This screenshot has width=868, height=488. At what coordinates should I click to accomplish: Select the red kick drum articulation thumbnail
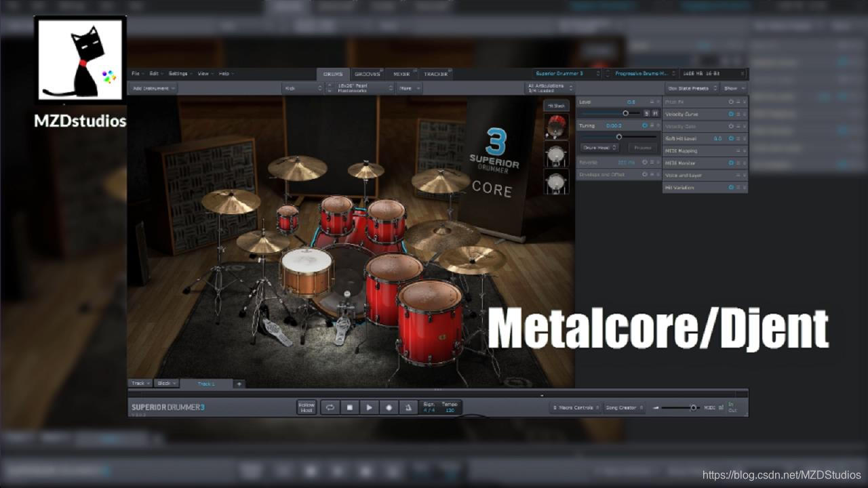click(x=556, y=127)
